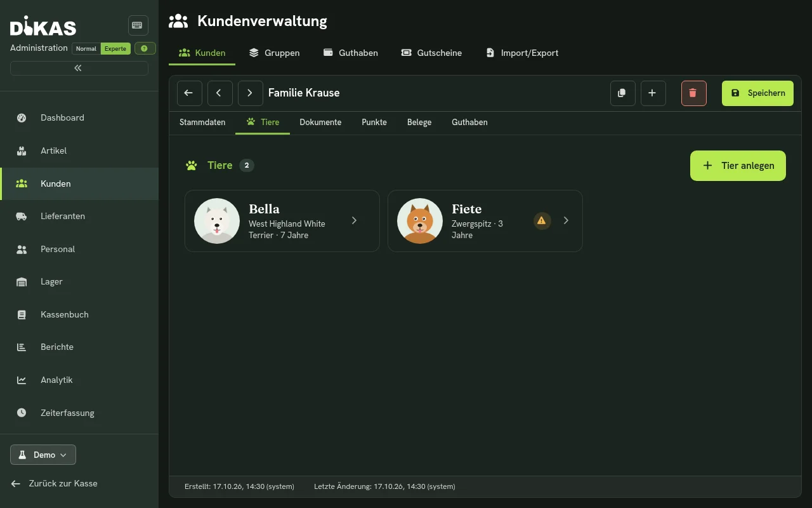Click the warning icon on Fiete card

[542, 220]
